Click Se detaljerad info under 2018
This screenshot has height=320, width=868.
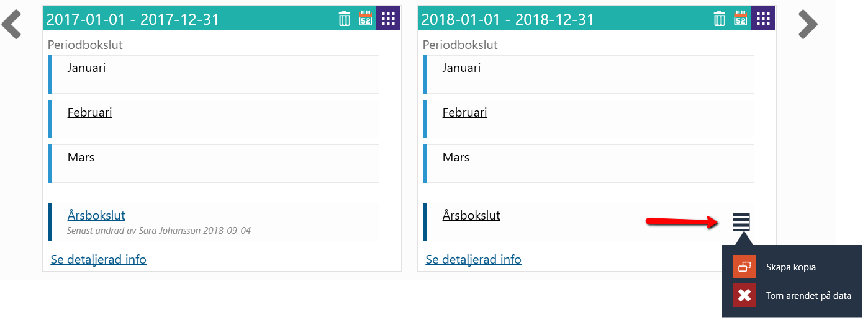(x=473, y=259)
